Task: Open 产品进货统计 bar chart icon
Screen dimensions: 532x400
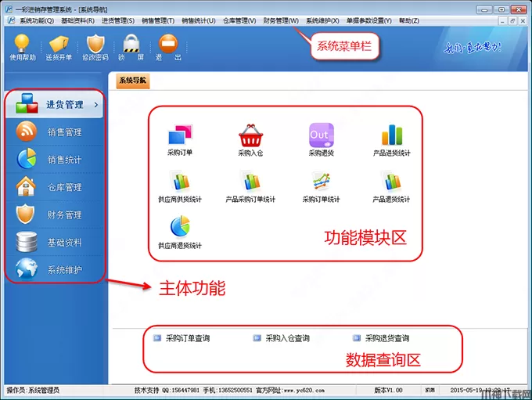Action: [391, 140]
